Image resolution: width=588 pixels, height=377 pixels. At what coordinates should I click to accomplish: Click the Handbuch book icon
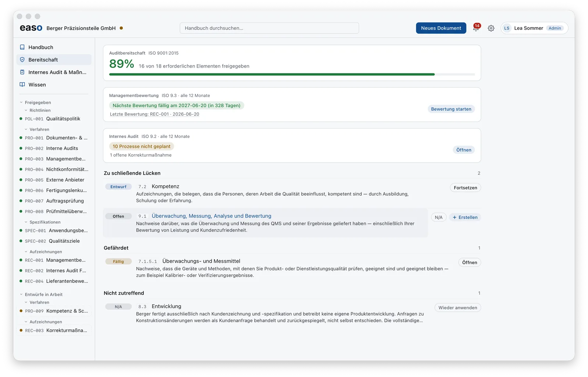22,47
